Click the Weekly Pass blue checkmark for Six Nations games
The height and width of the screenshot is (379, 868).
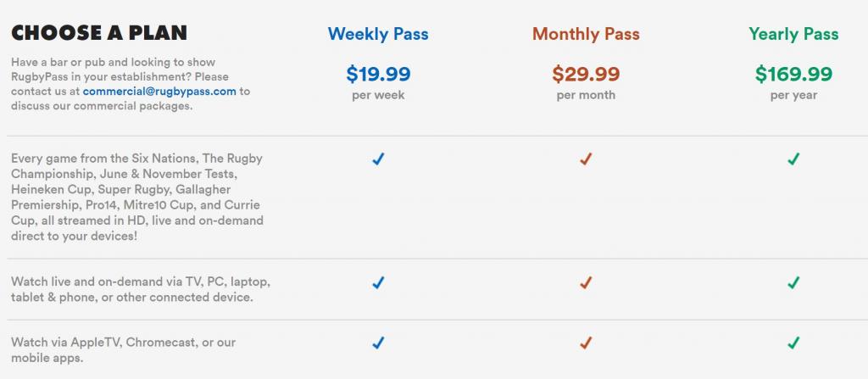(378, 159)
